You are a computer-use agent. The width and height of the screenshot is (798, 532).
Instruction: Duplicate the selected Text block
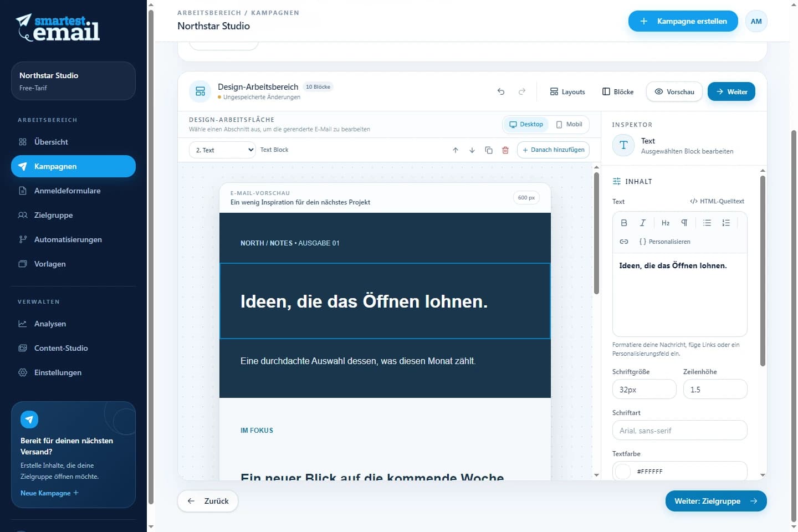[x=489, y=150]
